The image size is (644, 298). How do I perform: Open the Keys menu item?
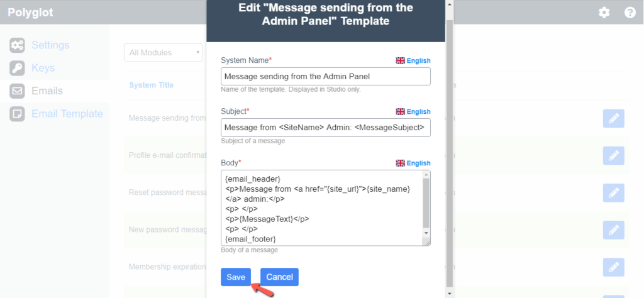(x=43, y=68)
